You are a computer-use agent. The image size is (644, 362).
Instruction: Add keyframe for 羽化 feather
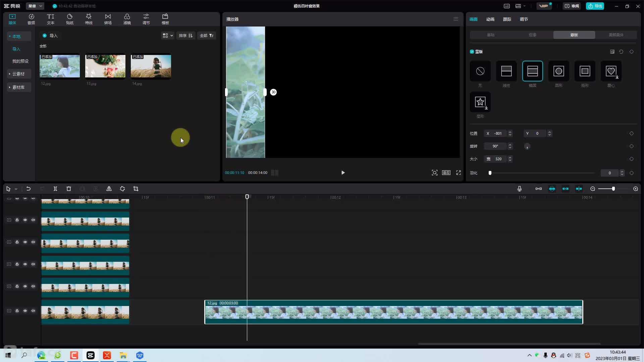click(632, 173)
